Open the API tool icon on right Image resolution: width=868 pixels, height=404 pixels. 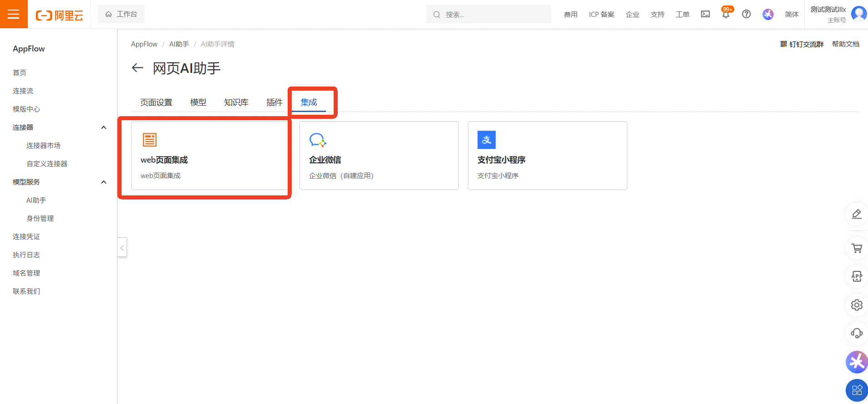(x=857, y=276)
